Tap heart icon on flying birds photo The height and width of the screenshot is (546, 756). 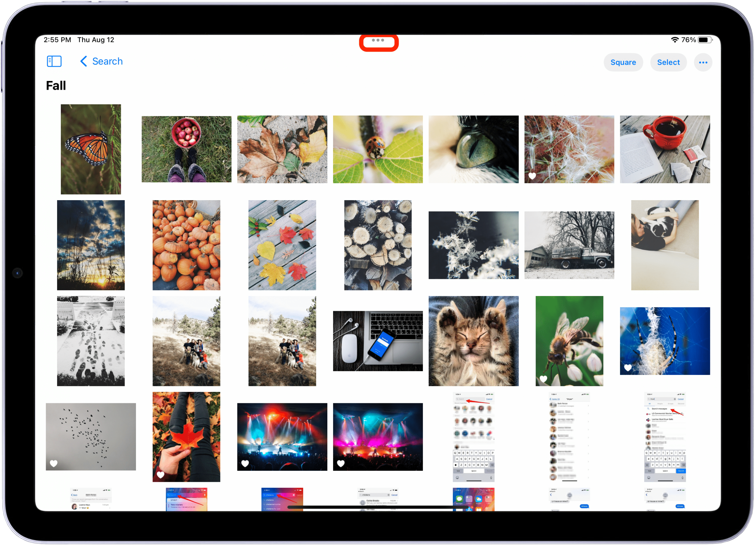54,464
